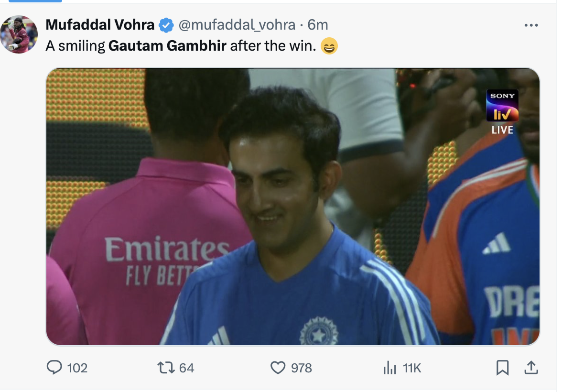Click the Mufaddal Vohra display name
562x392 pixels.
(x=100, y=25)
